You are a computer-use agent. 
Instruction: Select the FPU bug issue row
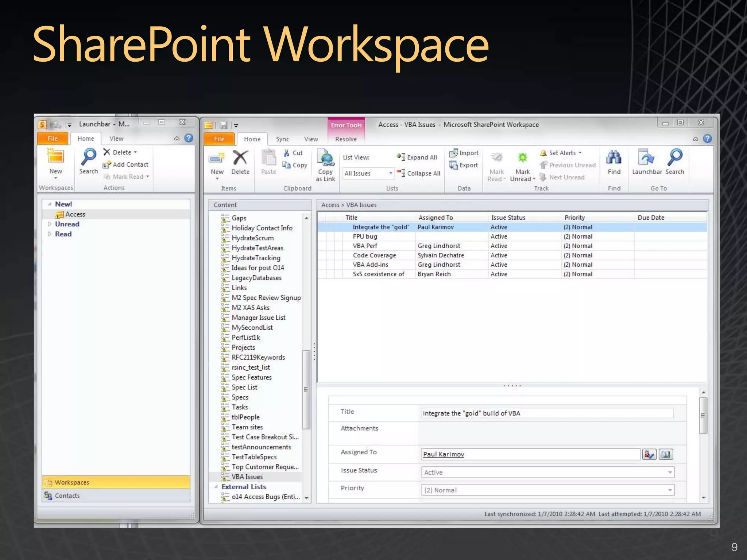[x=512, y=237]
